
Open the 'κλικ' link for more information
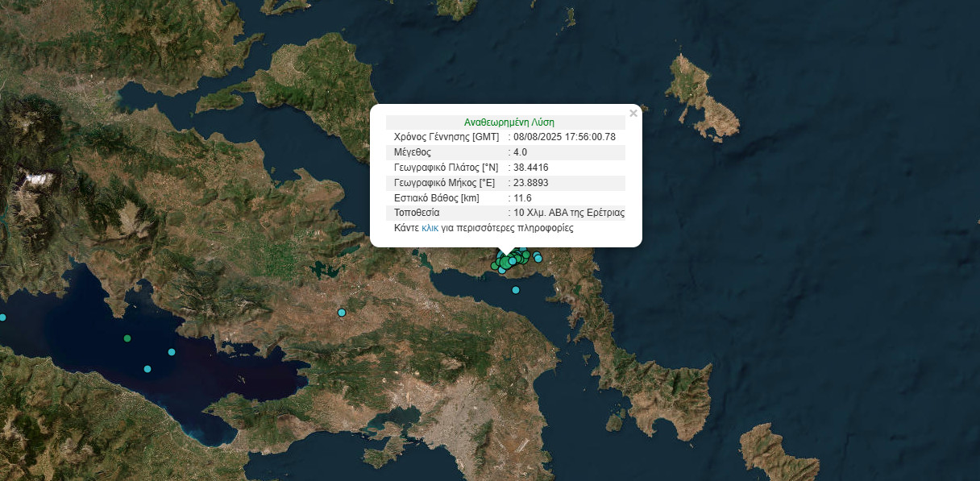[x=430, y=228]
